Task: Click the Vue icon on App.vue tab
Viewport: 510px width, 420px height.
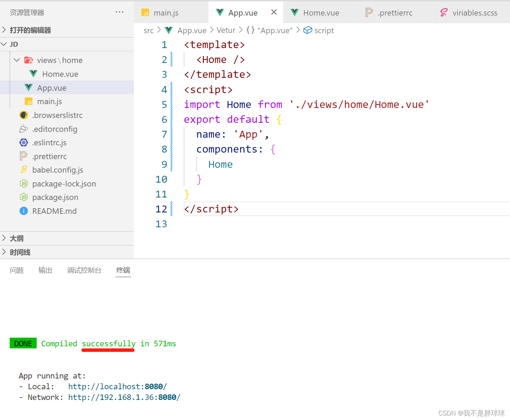Action: click(220, 12)
